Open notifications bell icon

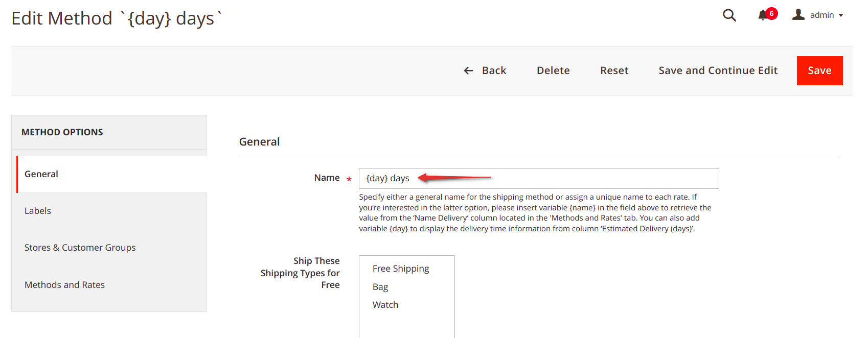click(763, 15)
